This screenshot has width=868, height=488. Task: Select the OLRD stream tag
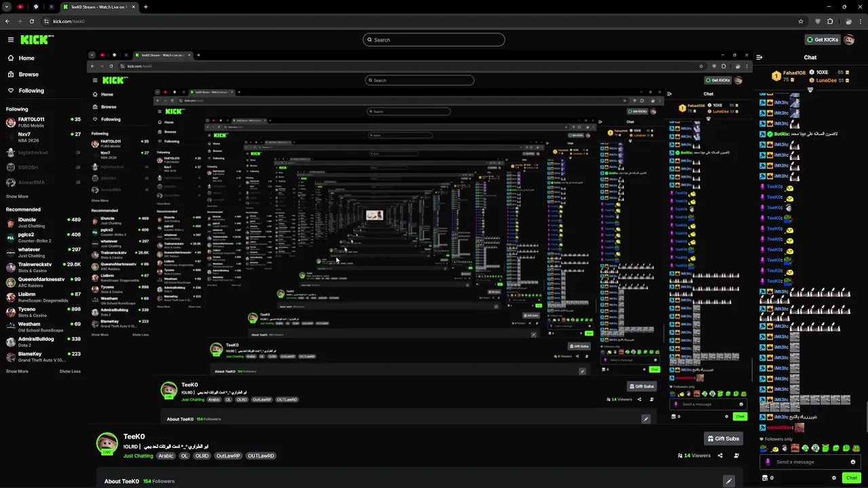(x=202, y=456)
